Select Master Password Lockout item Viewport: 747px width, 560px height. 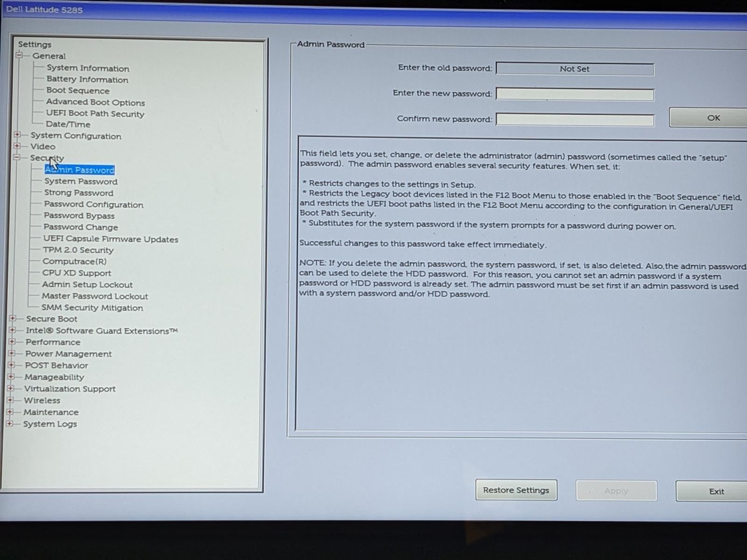95,296
